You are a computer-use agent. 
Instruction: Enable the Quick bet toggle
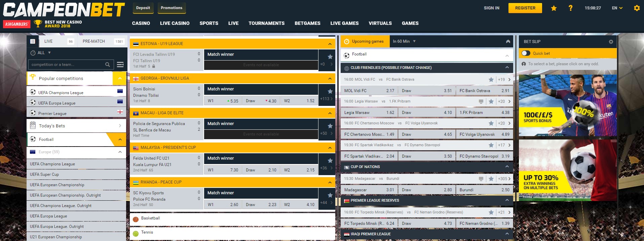click(x=526, y=53)
